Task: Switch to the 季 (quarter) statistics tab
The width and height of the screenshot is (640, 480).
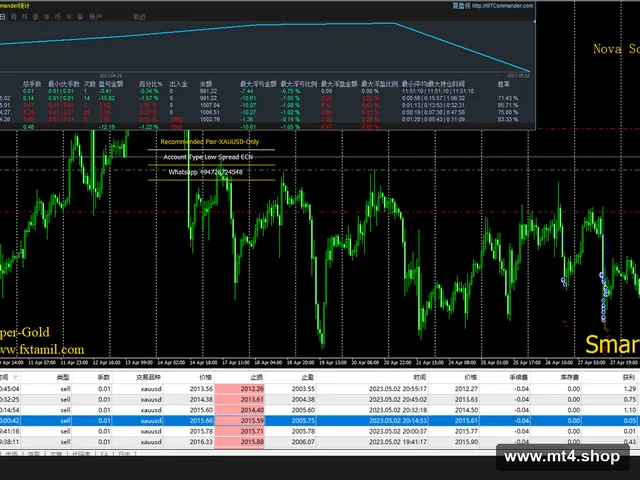Action: [x=36, y=17]
